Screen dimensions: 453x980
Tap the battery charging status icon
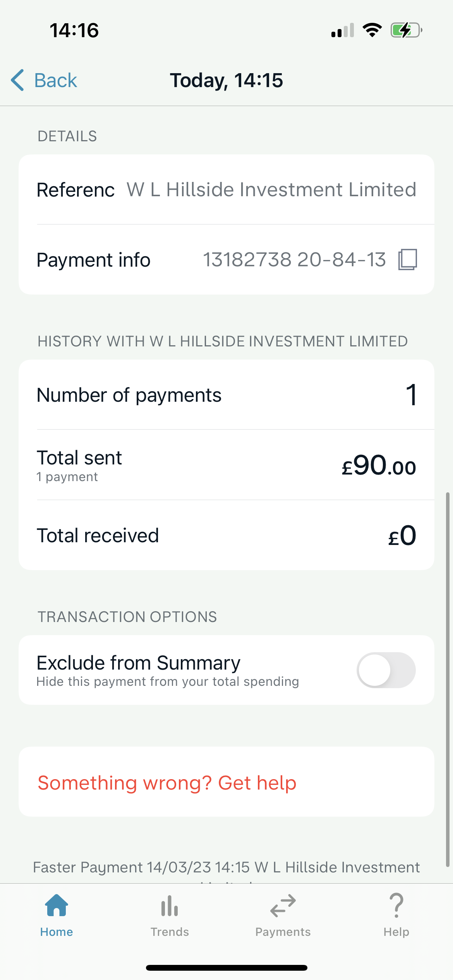(406, 30)
